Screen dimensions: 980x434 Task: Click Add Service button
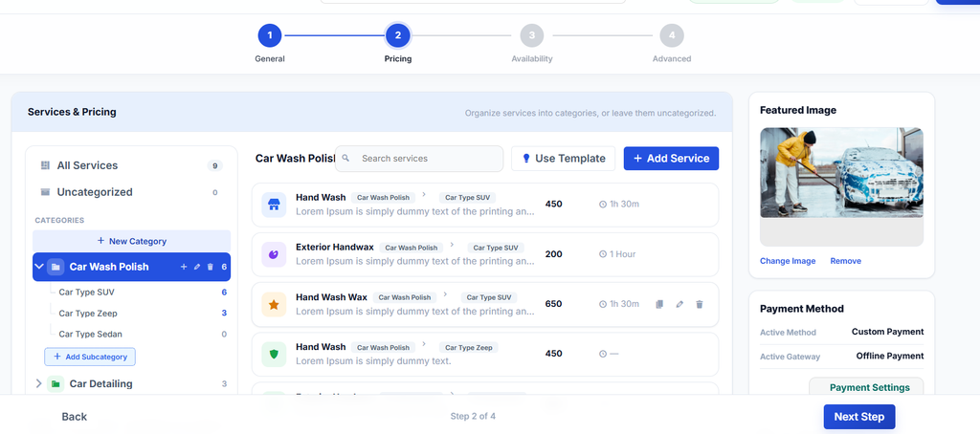coord(671,159)
